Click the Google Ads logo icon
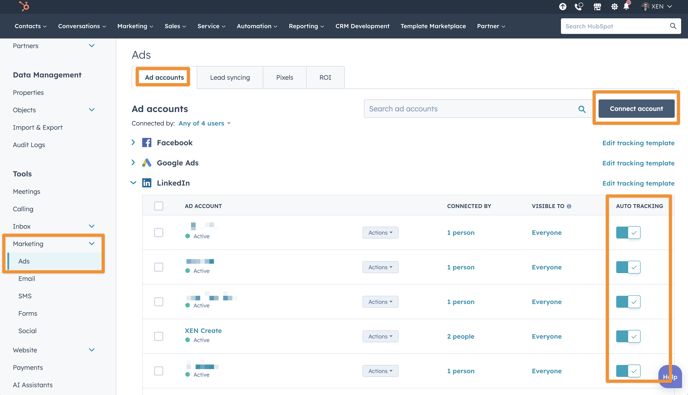The height and width of the screenshot is (395, 688). point(147,163)
